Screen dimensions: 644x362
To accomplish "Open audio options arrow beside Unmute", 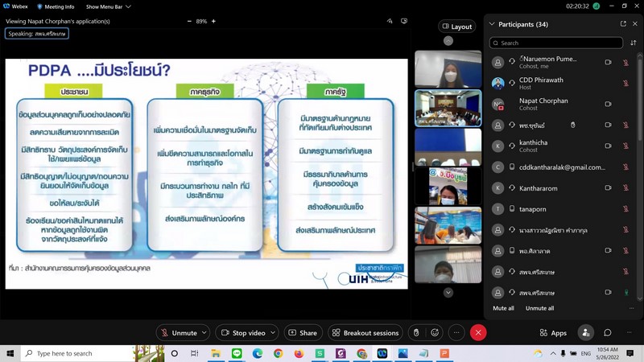I will (x=204, y=332).
